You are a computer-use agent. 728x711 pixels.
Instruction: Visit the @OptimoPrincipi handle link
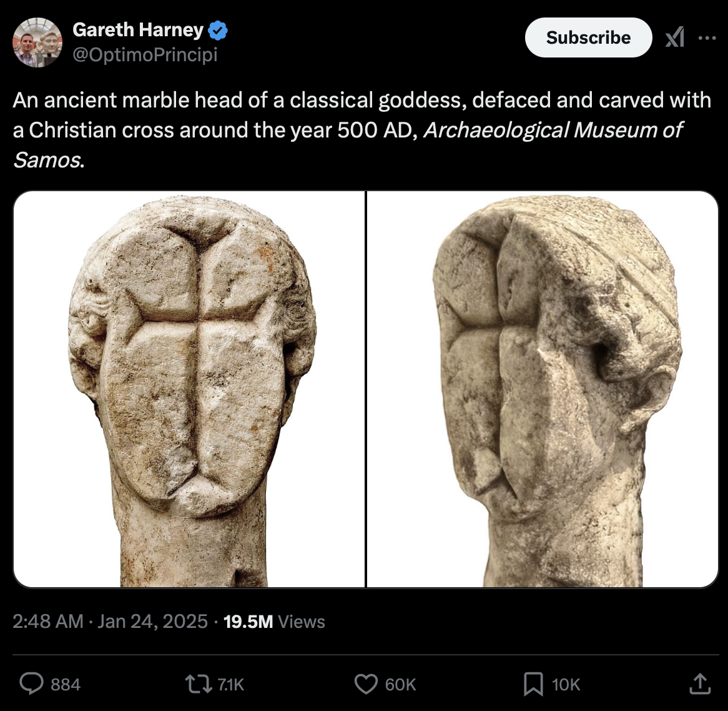click(145, 55)
